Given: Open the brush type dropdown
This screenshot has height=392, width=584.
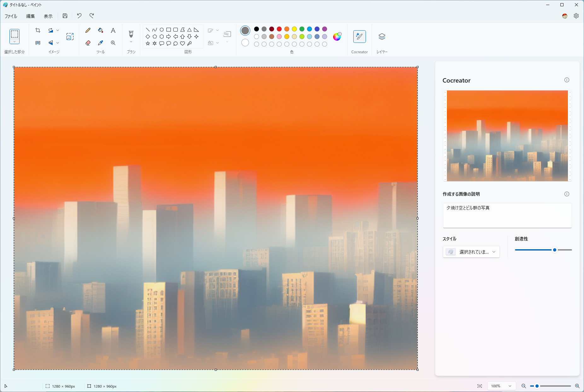Looking at the screenshot, I should pyautogui.click(x=131, y=42).
